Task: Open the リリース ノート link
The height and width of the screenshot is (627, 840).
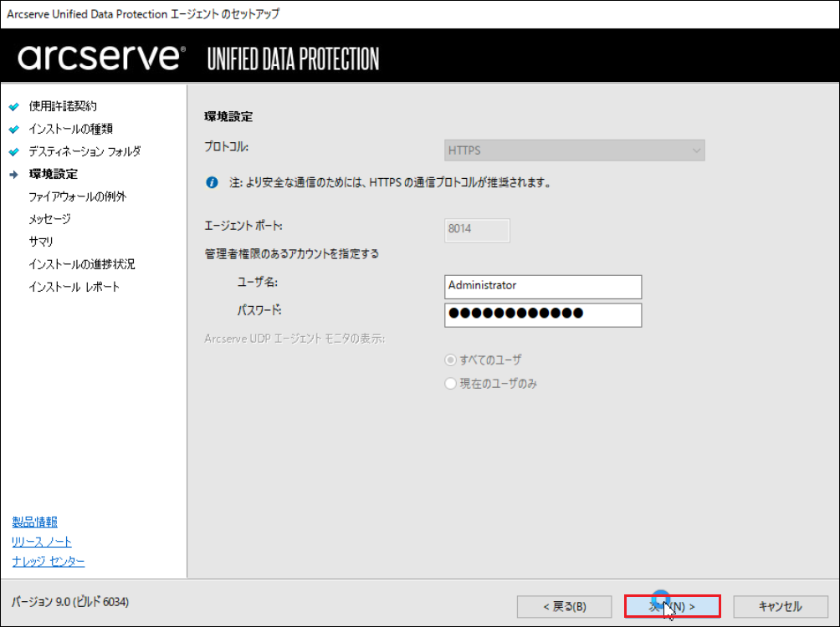Action: pos(42,542)
